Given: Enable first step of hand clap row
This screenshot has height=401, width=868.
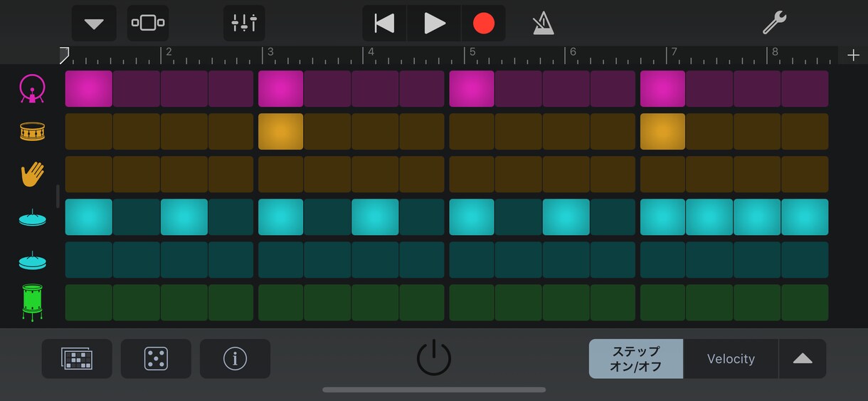Looking at the screenshot, I should click(x=89, y=174).
